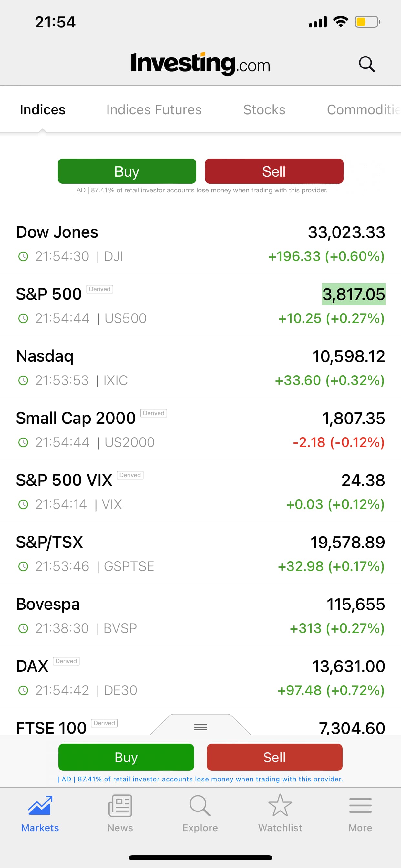Open the ad disclaimer link at bottom
The image size is (401, 868).
(x=200, y=779)
